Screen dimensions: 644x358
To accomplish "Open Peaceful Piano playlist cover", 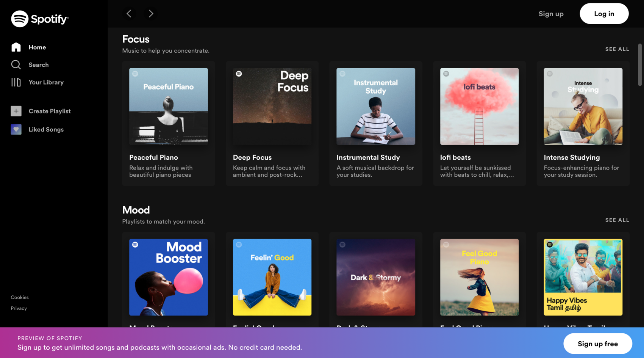I will (169, 107).
